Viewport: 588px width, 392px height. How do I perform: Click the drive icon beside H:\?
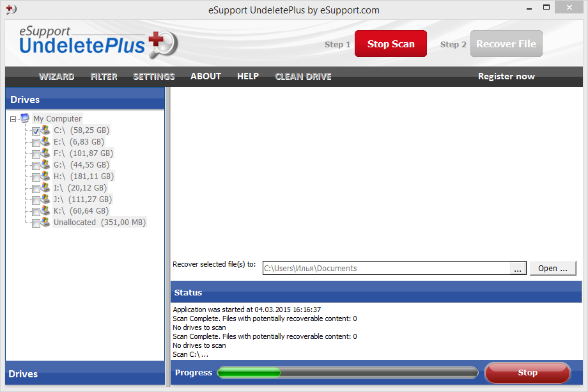[46, 176]
